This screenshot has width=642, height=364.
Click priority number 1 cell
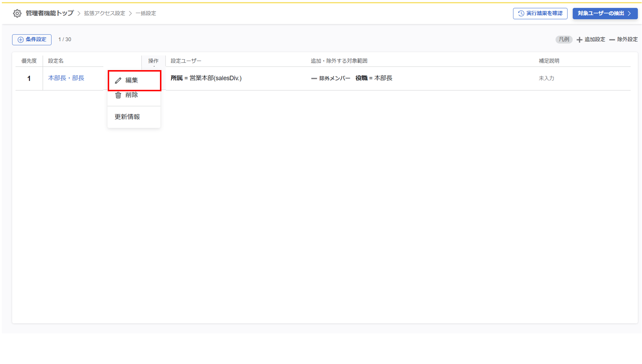tap(29, 78)
